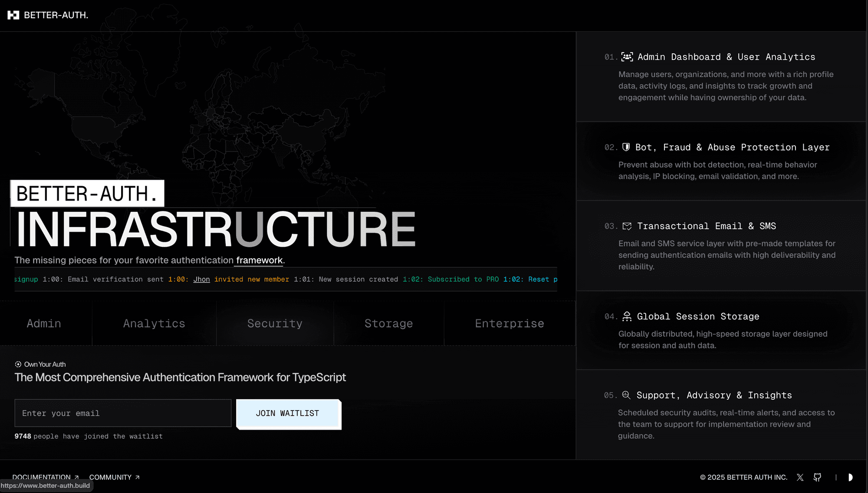The image size is (868, 493).
Task: Click the underlined framework link
Action: point(259,260)
